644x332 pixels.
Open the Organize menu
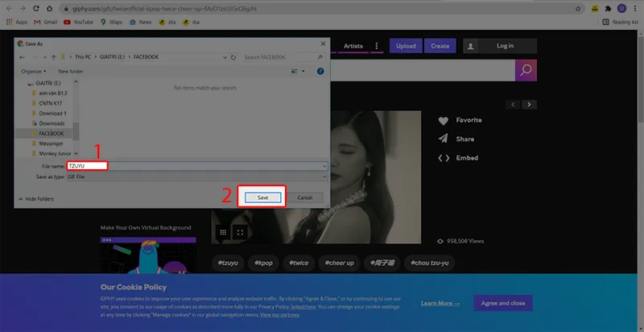(x=34, y=71)
